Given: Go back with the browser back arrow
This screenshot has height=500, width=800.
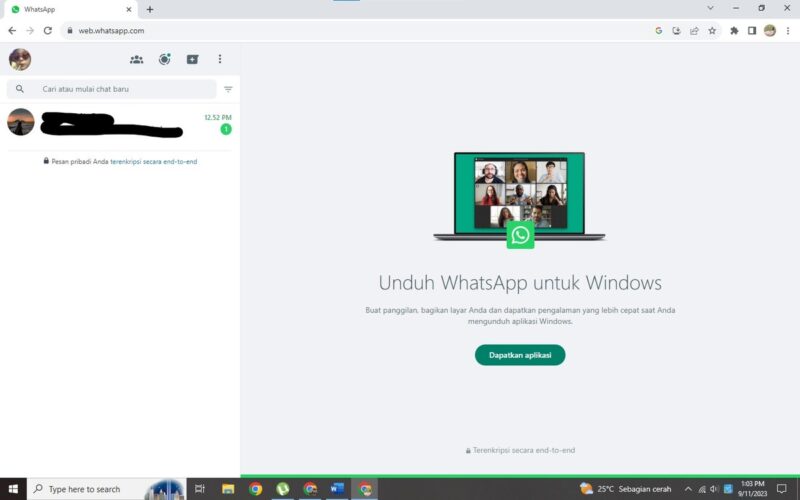Looking at the screenshot, I should tap(12, 31).
